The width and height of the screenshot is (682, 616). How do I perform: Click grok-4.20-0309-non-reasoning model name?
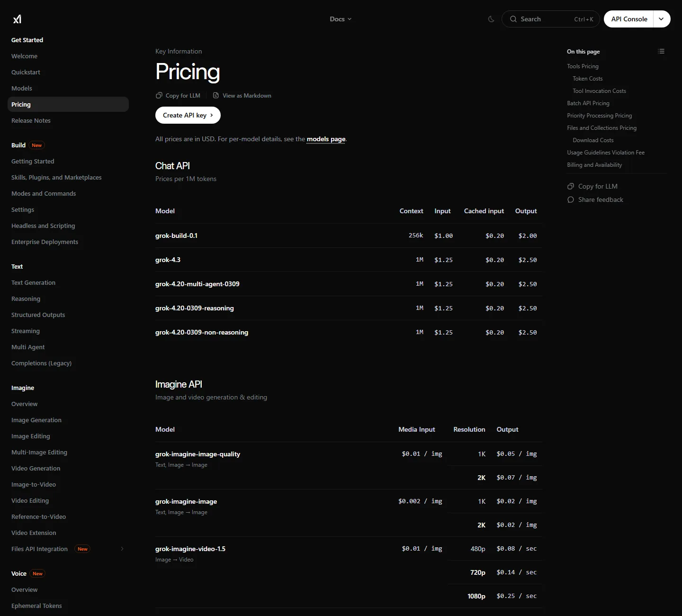click(202, 332)
